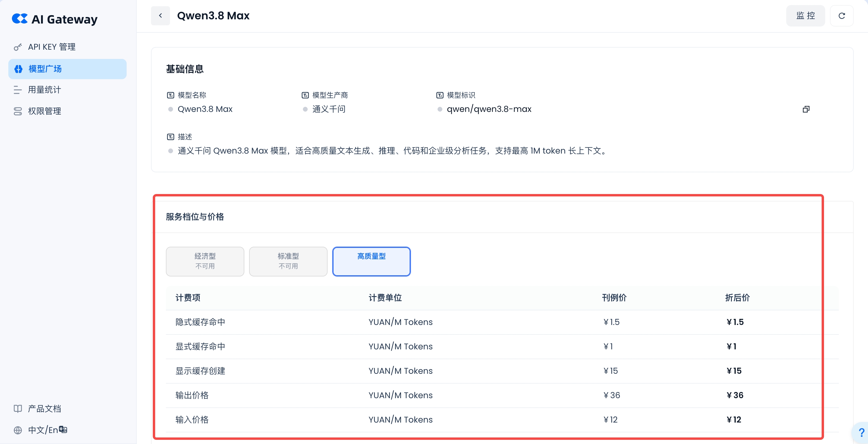The height and width of the screenshot is (444, 868).
Task: Click the AI Gateway logo icon
Action: point(20,19)
